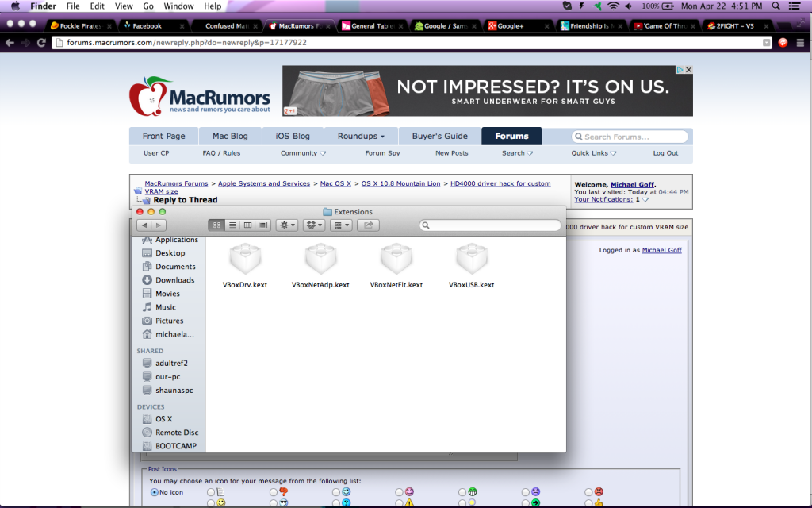The image size is (812, 508).
Task: Select VBoxNetFlt.kext file icon
Action: (396, 260)
